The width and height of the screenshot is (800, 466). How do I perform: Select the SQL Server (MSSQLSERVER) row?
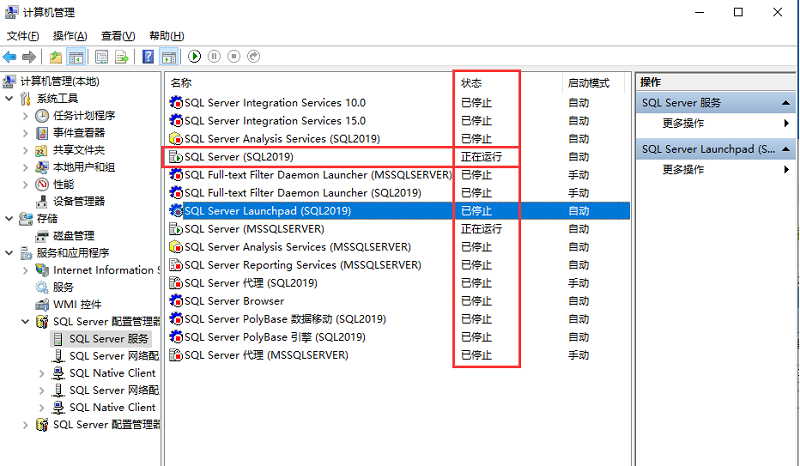(x=398, y=229)
